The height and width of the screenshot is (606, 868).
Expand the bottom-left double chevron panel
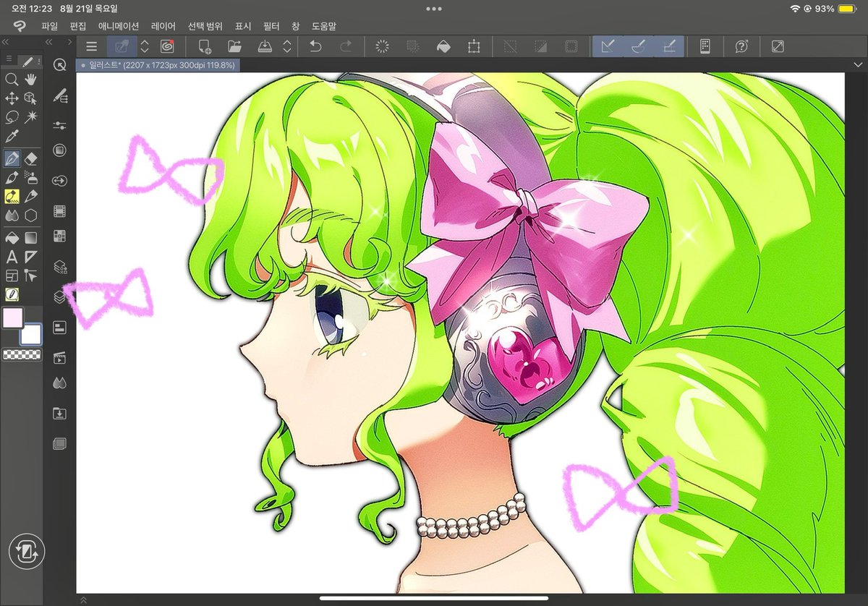84,599
